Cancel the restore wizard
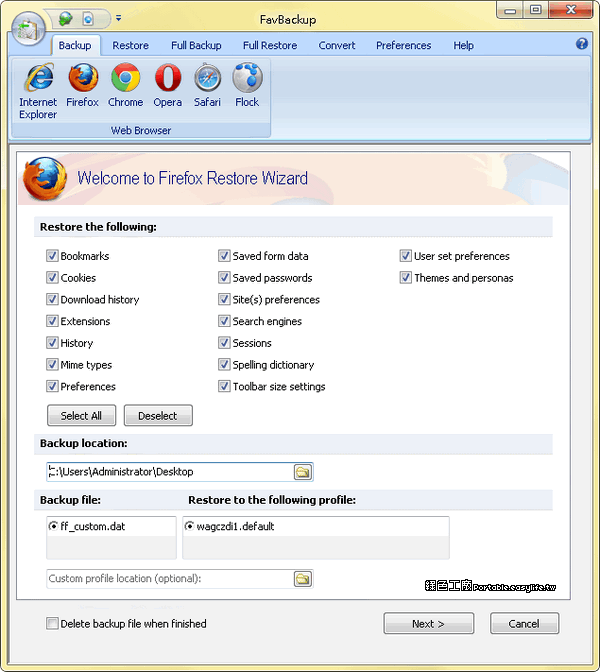 pos(524,624)
